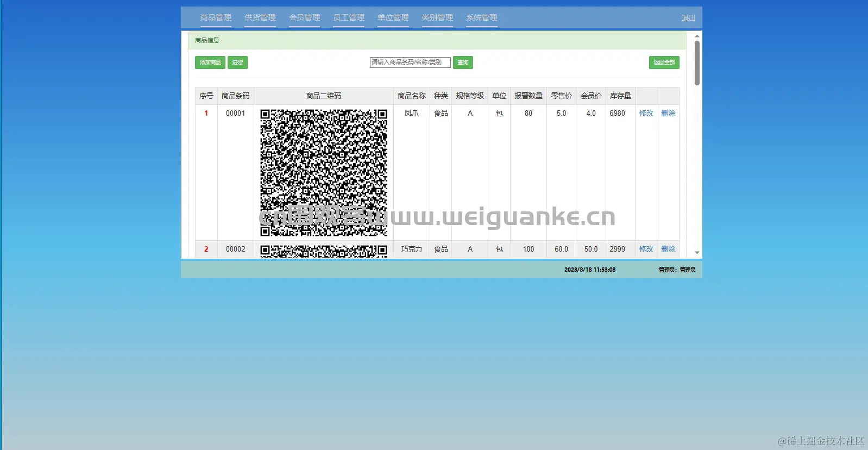This screenshot has height=450, width=868.
Task: Click the 零售价 column header
Action: coord(561,96)
